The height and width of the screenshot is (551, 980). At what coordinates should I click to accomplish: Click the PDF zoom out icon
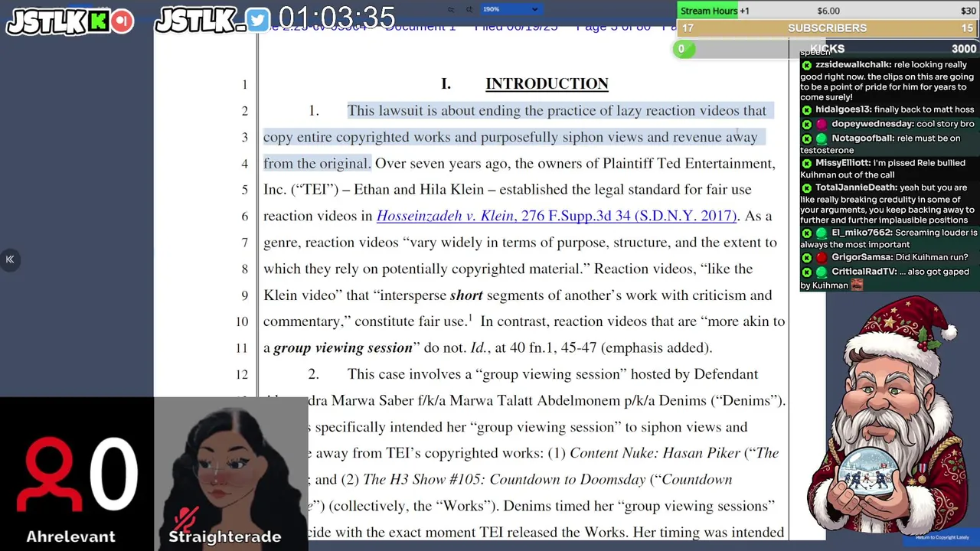451,9
